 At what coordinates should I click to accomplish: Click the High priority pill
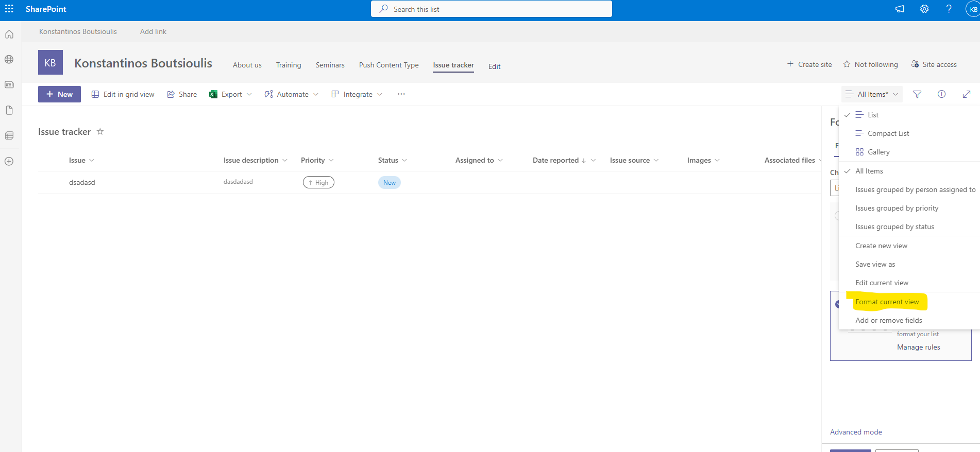318,182
